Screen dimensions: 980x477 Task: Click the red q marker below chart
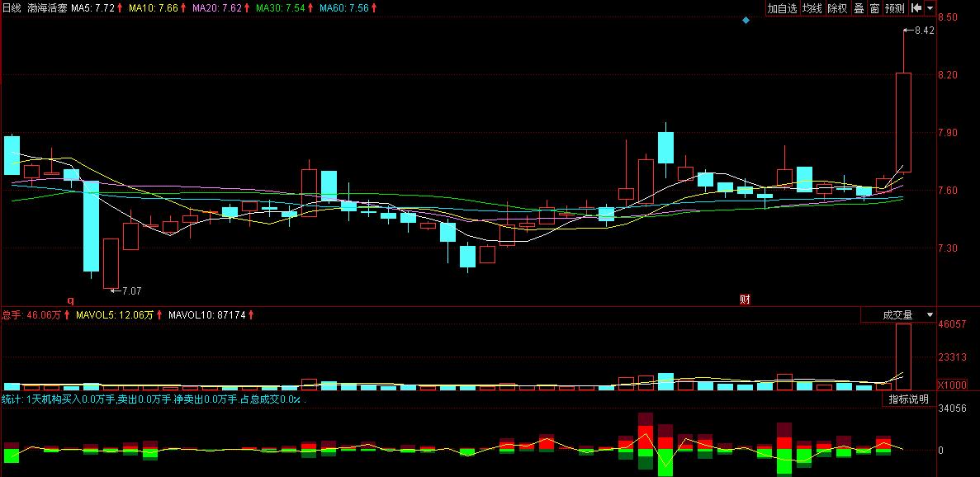(71, 300)
